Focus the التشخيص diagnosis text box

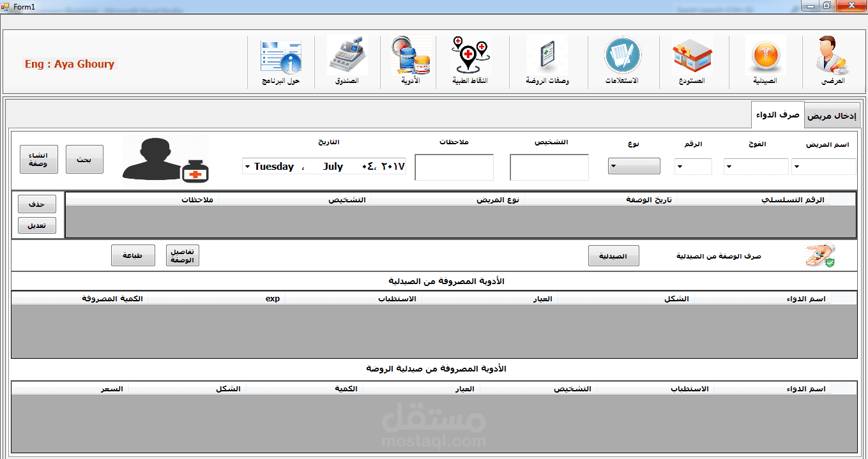pyautogui.click(x=549, y=167)
